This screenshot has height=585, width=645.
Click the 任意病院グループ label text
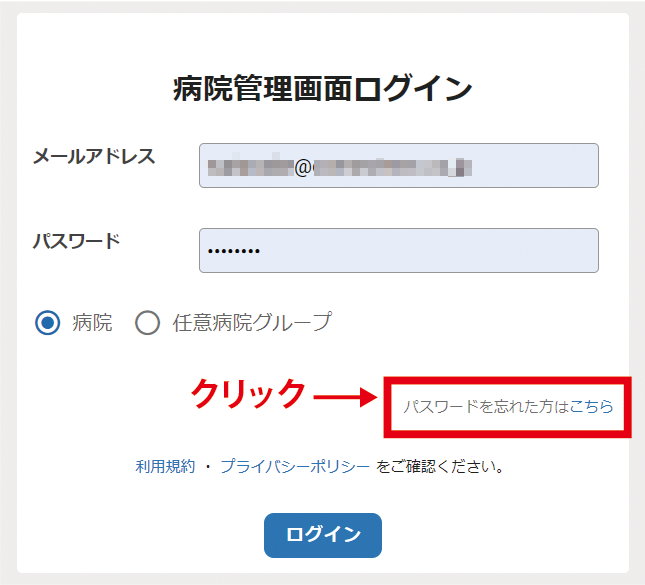point(252,322)
